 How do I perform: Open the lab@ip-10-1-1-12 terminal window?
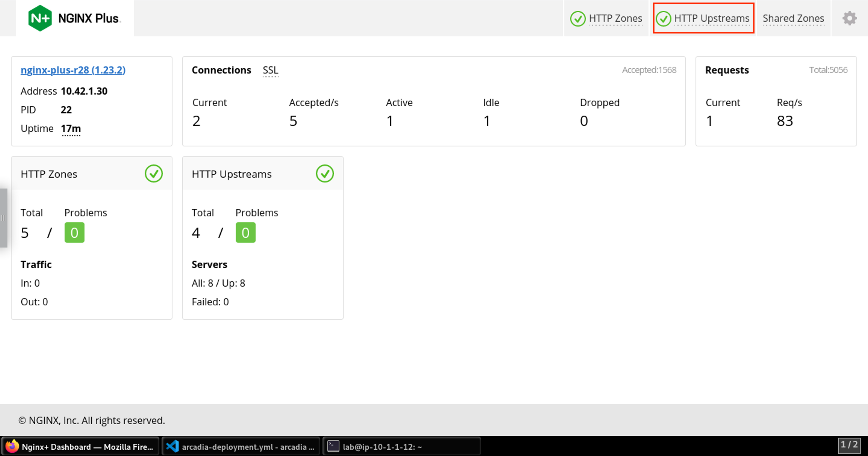(x=402, y=446)
